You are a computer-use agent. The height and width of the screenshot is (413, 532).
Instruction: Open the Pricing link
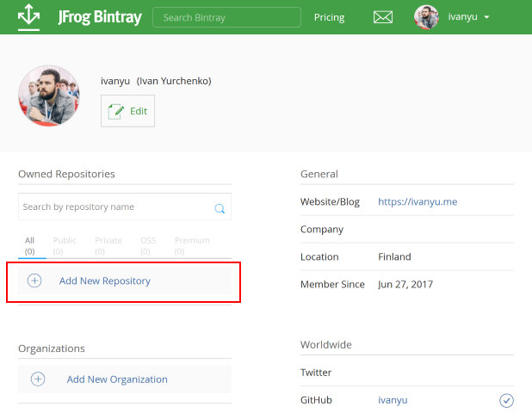329,17
